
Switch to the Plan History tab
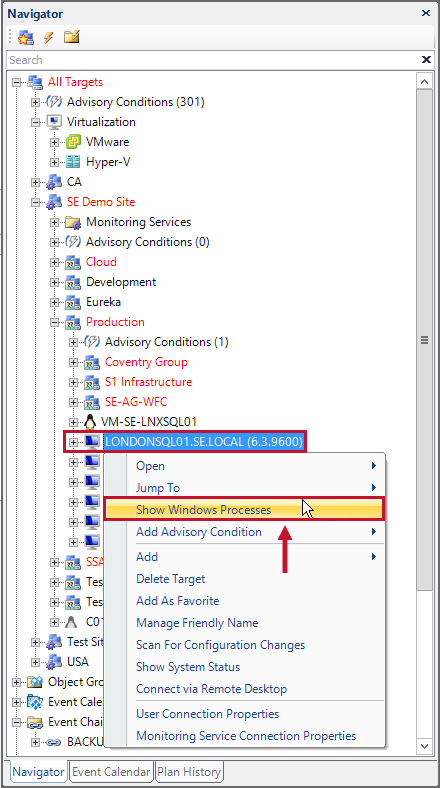coord(189,772)
